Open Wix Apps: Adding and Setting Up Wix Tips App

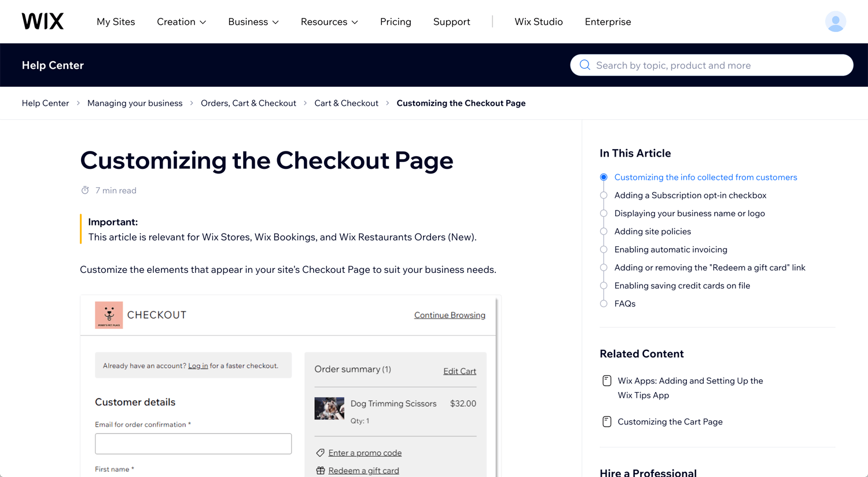pyautogui.click(x=690, y=388)
